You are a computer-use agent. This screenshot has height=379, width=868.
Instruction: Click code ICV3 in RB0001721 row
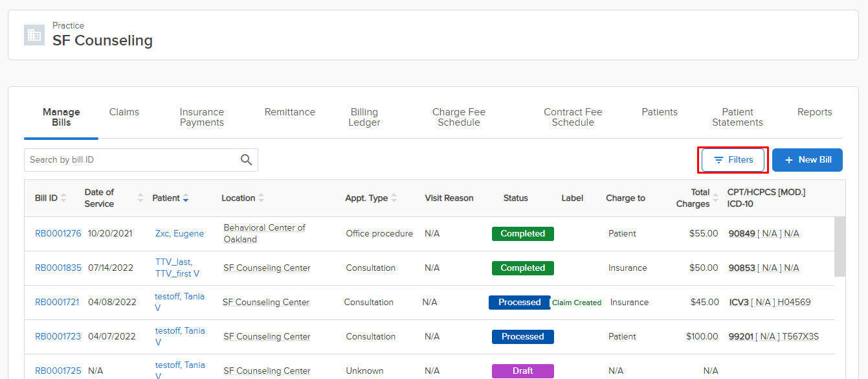tap(739, 303)
